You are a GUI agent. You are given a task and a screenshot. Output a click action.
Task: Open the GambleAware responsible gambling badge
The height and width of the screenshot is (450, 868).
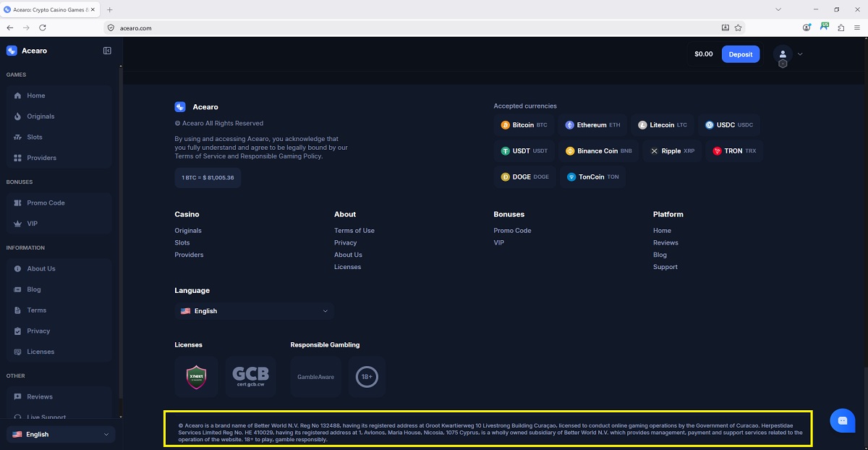315,376
